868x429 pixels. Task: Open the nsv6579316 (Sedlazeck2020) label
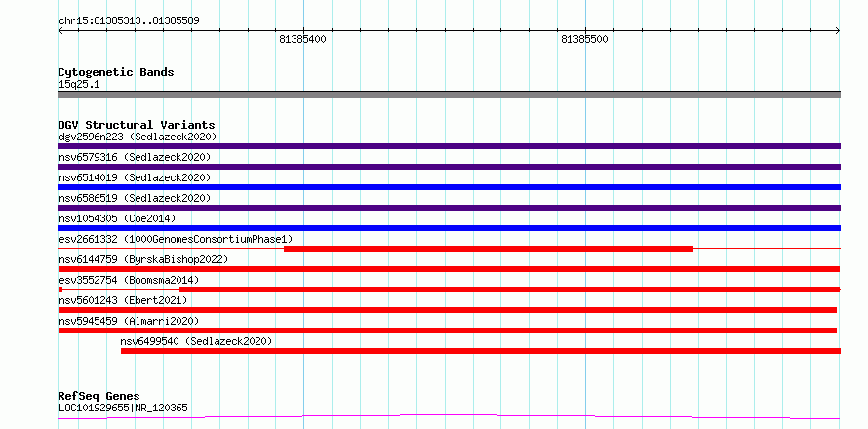(135, 157)
